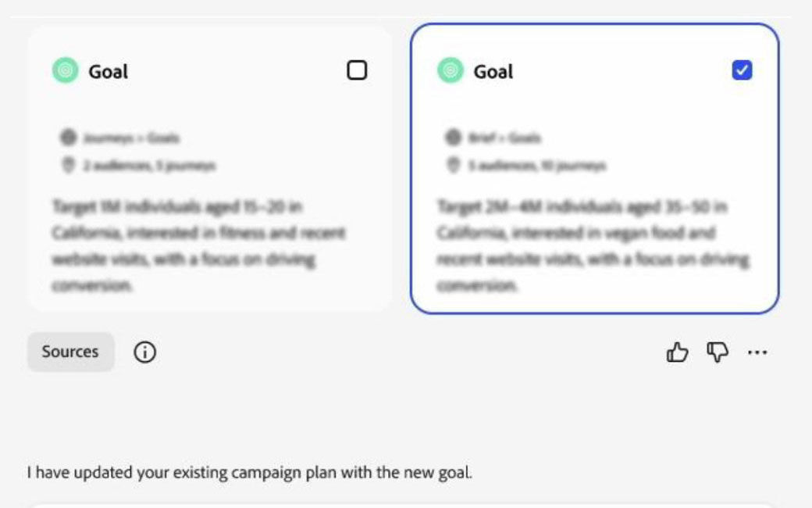Click the green target icon on the vegan food Goal card
Image resolution: width=812 pixels, height=508 pixels.
pos(450,71)
